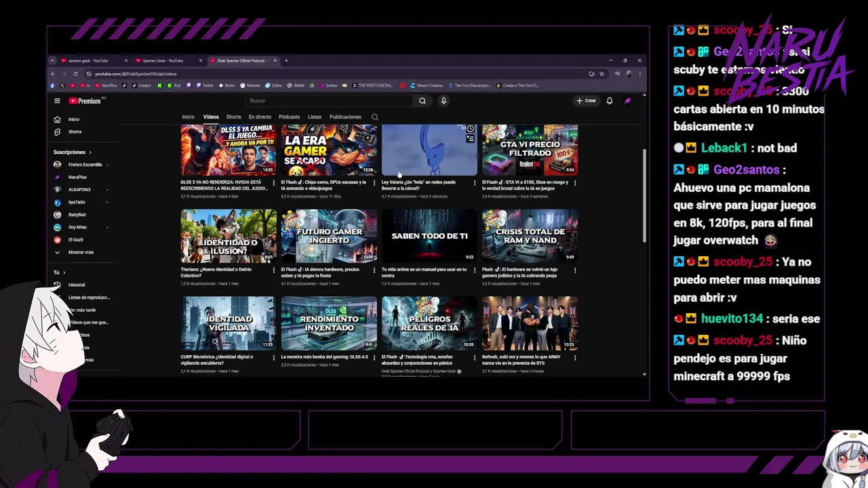Open a new browser tab with plus

(286, 60)
